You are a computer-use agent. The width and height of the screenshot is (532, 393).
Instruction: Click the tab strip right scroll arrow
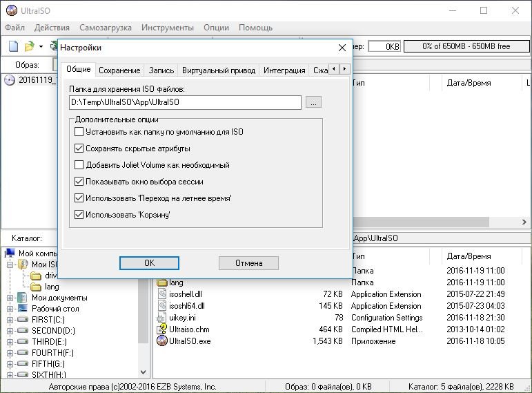[345, 69]
